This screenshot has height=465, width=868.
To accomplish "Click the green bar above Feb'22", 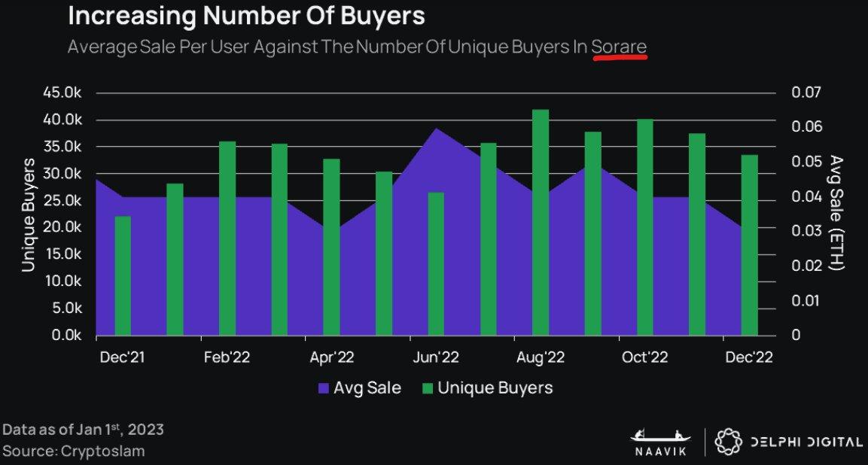I will 227,238.
